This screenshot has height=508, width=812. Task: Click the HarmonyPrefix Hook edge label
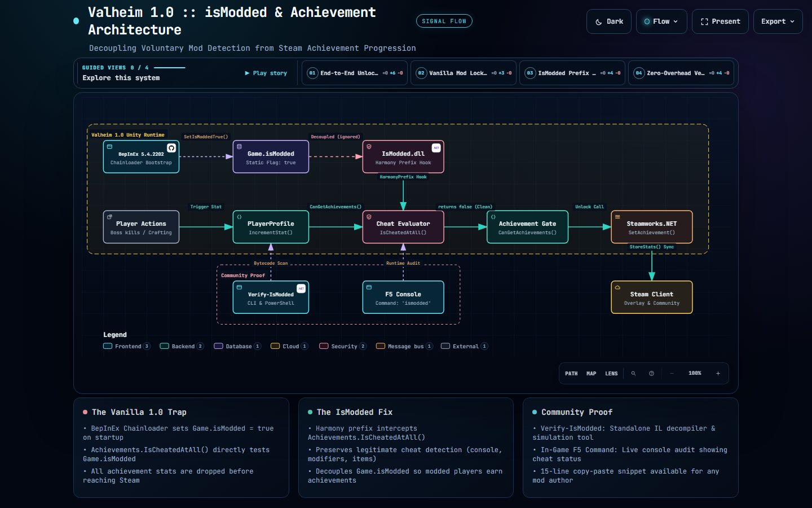point(403,177)
